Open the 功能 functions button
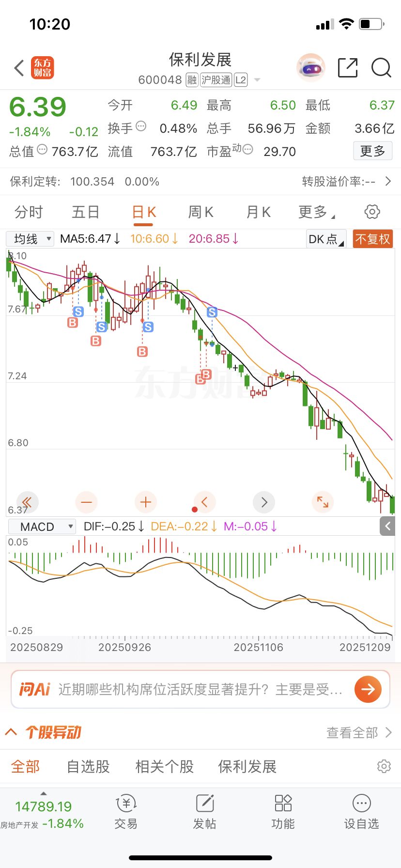The image size is (401, 868). [283, 812]
